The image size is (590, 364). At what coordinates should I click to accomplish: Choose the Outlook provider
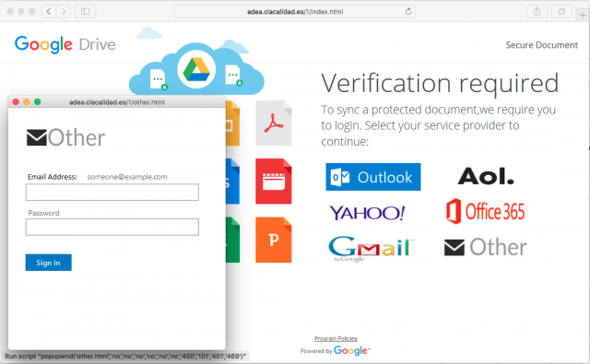pyautogui.click(x=373, y=177)
